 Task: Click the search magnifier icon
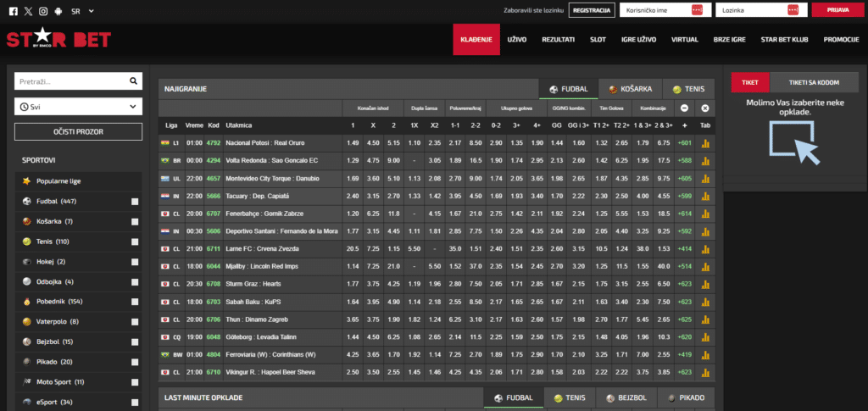click(133, 81)
